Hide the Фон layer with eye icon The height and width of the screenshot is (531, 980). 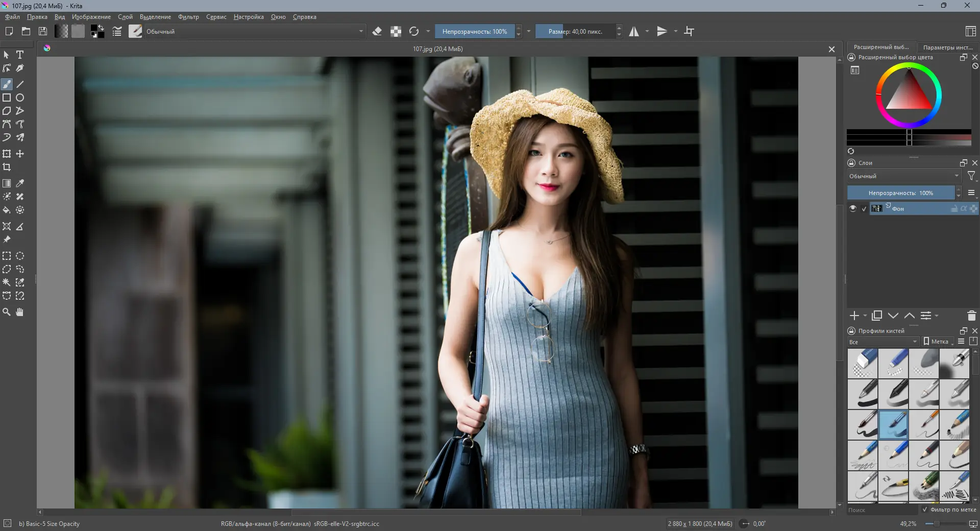click(x=852, y=208)
